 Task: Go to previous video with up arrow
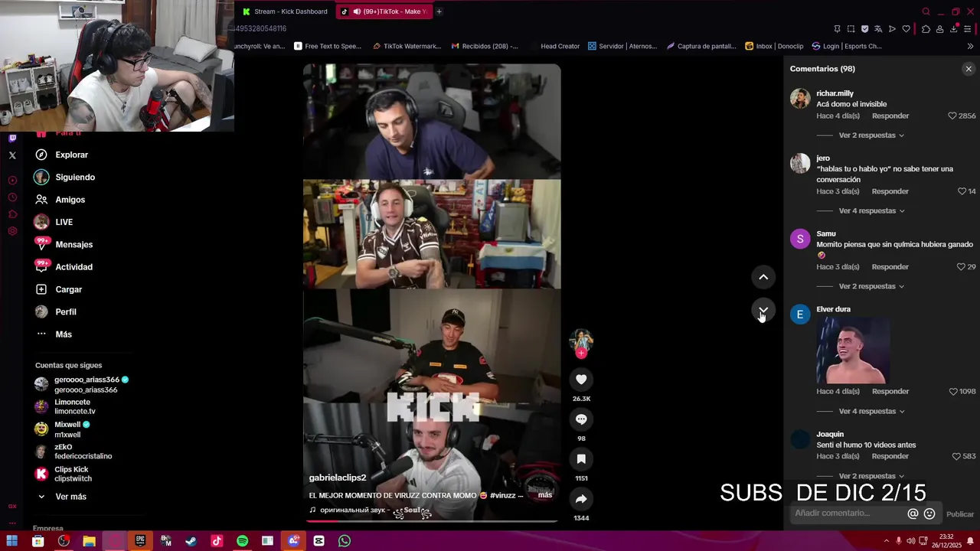[763, 277]
